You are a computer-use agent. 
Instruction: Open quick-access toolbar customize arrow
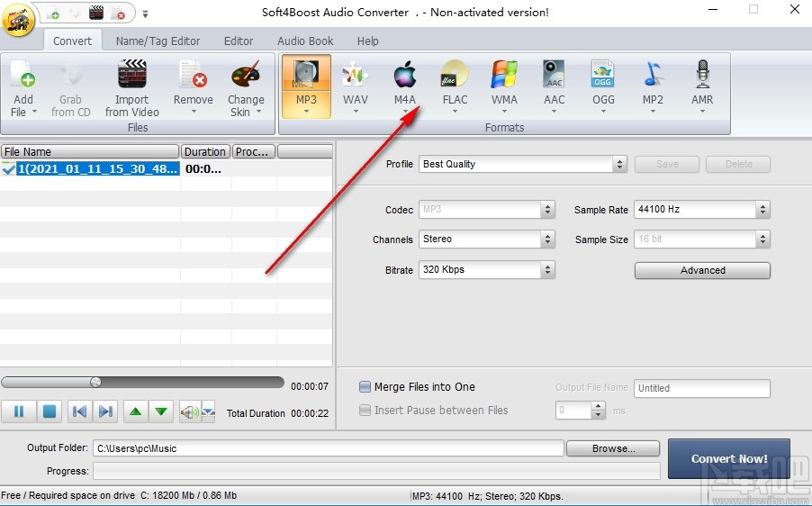pos(146,14)
